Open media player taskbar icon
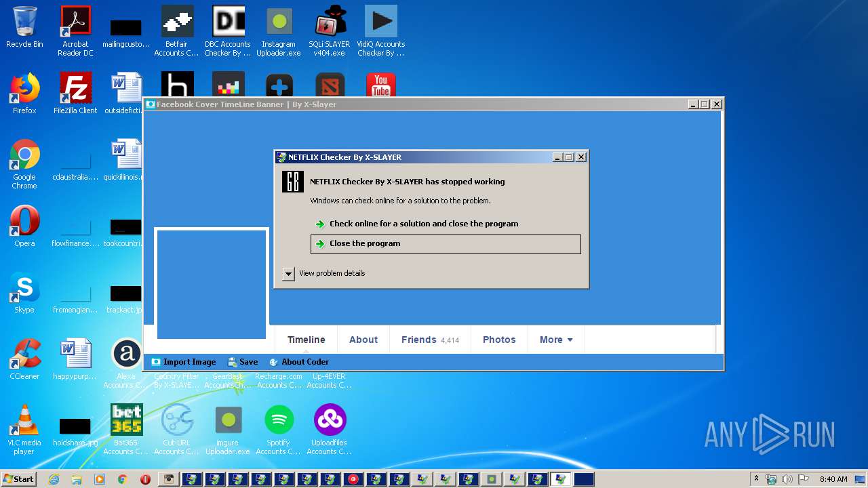Viewport: 868px width, 488px height. (100, 479)
